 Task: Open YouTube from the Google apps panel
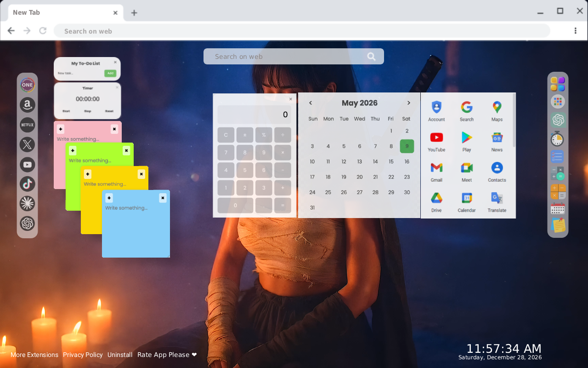click(x=436, y=142)
